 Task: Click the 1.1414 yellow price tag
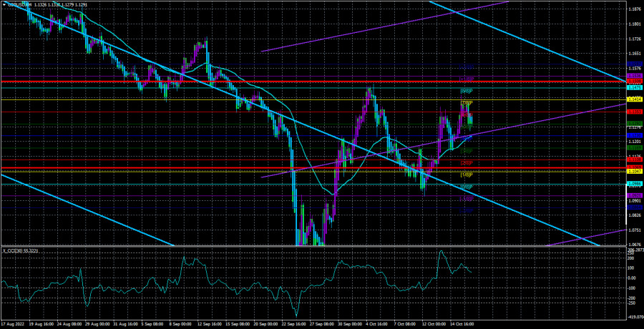tap(635, 100)
